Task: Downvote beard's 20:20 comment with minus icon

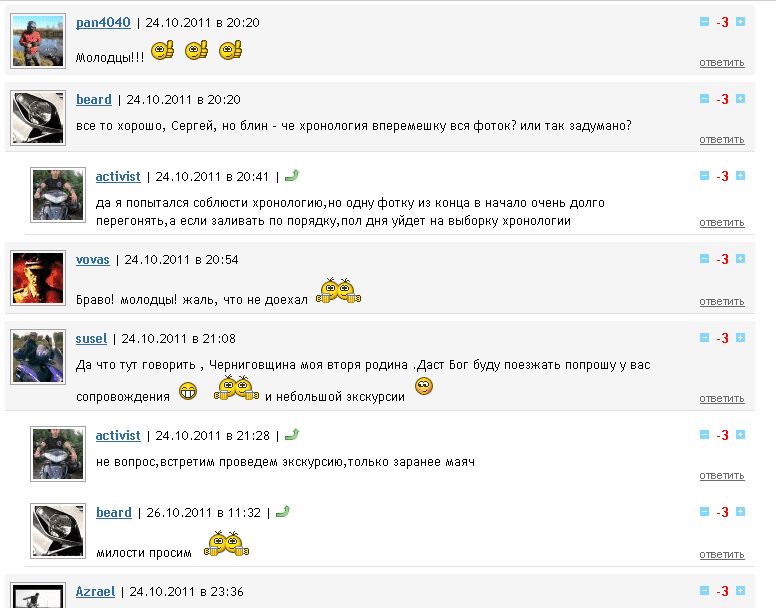Action: point(704,99)
